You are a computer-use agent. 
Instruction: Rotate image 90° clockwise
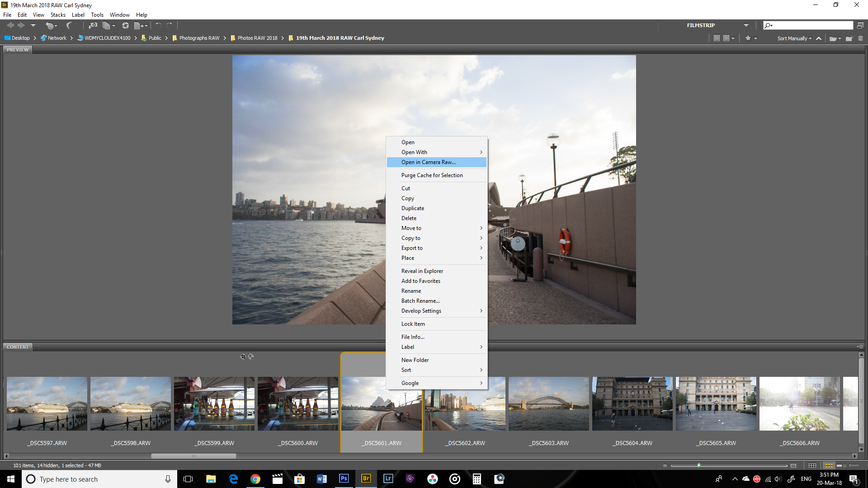click(170, 25)
